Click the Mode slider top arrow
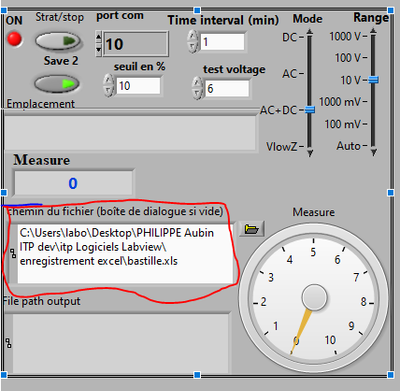This screenshot has height=391, width=400. 310,32
